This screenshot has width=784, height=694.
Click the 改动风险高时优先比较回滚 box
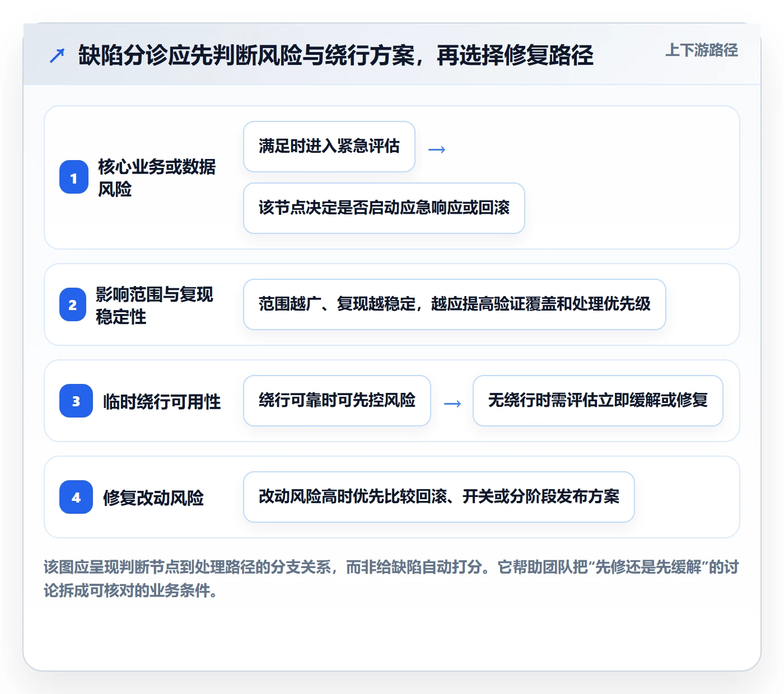coord(439,497)
